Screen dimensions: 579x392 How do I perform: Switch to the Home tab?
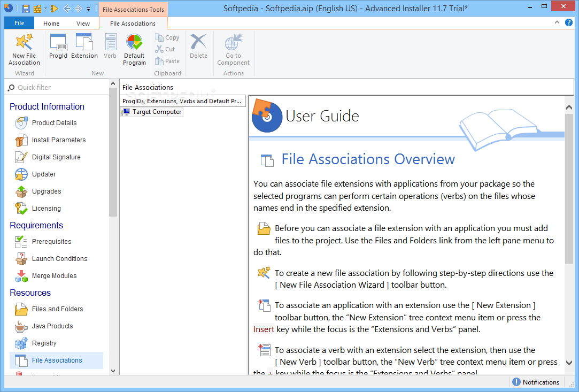(x=51, y=24)
